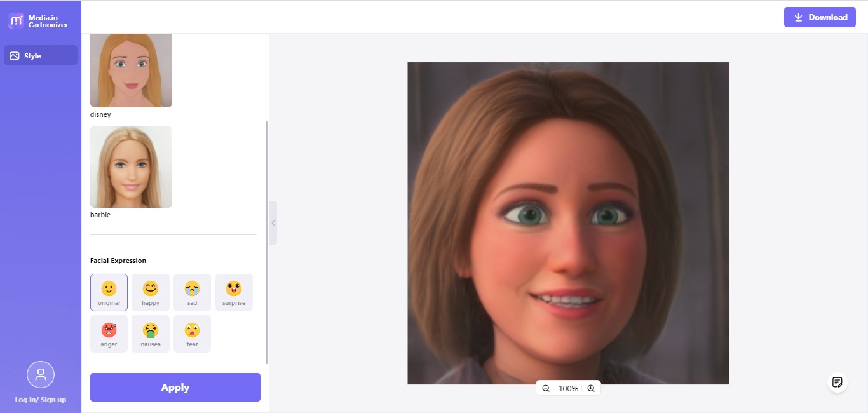Open the feedback note icon

pyautogui.click(x=837, y=382)
